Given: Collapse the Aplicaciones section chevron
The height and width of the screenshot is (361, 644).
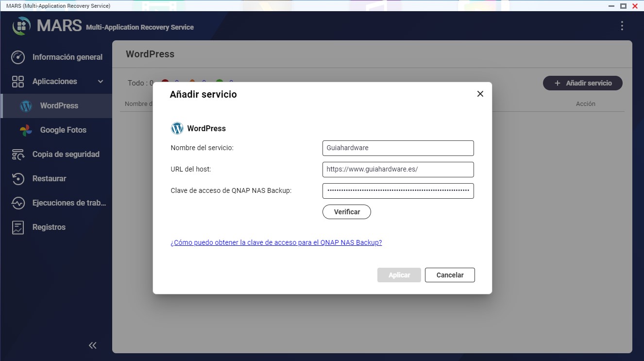Looking at the screenshot, I should 101,82.
